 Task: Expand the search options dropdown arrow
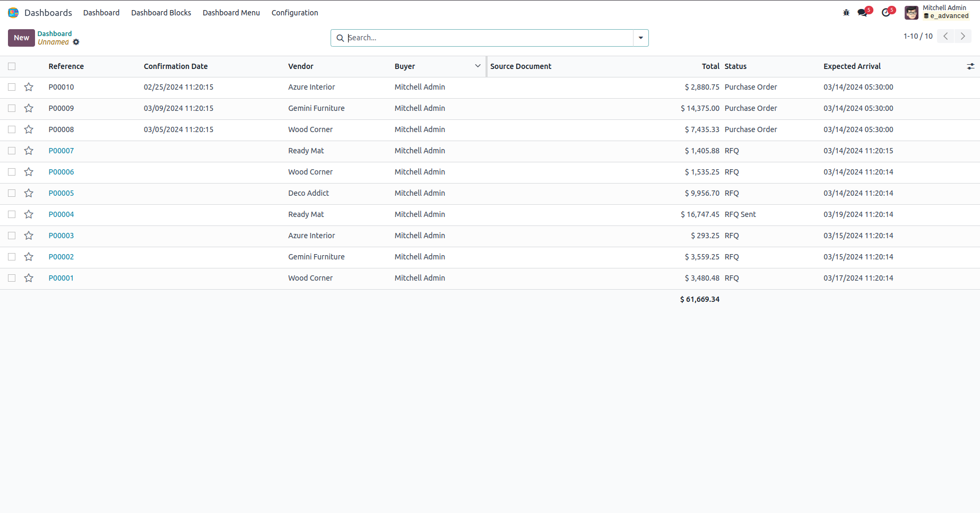641,38
